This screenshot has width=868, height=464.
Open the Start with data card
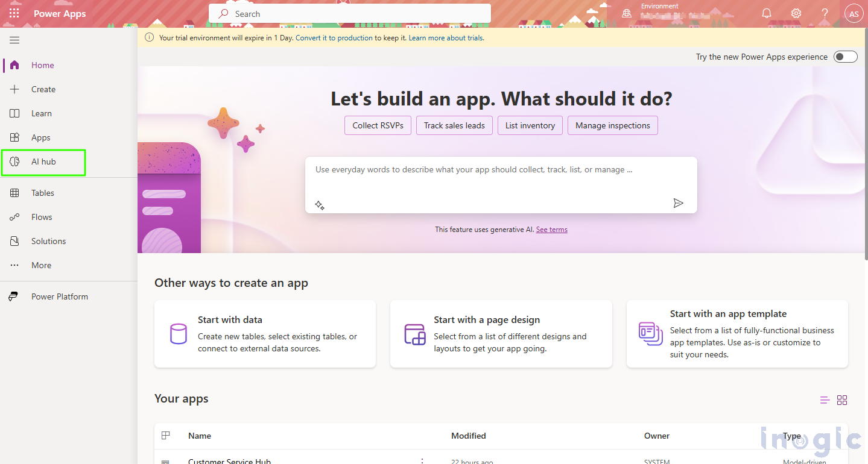pyautogui.click(x=265, y=334)
